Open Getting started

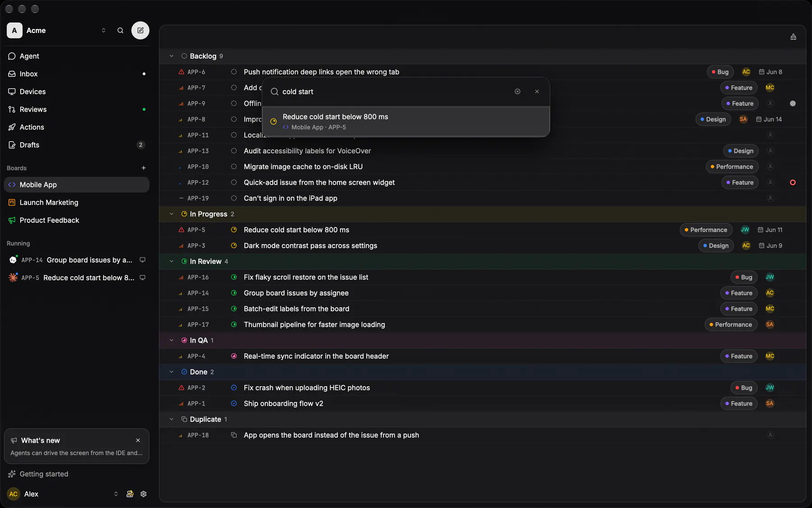(x=77, y=474)
